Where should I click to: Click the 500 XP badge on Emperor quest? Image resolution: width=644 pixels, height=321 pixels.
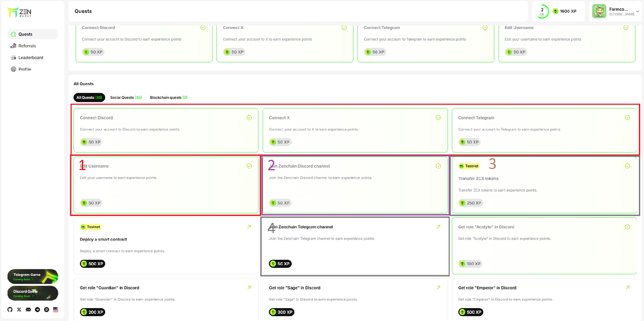point(470,312)
